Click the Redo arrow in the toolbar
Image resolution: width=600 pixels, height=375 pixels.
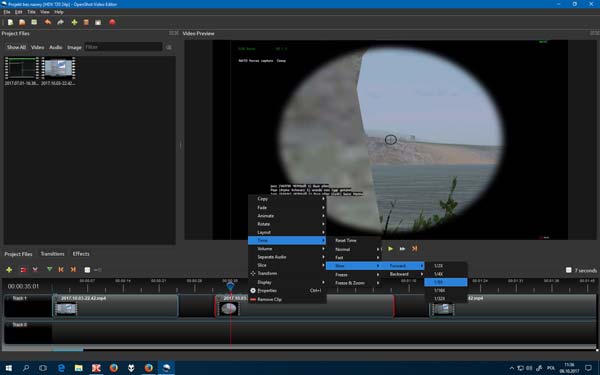pos(60,22)
